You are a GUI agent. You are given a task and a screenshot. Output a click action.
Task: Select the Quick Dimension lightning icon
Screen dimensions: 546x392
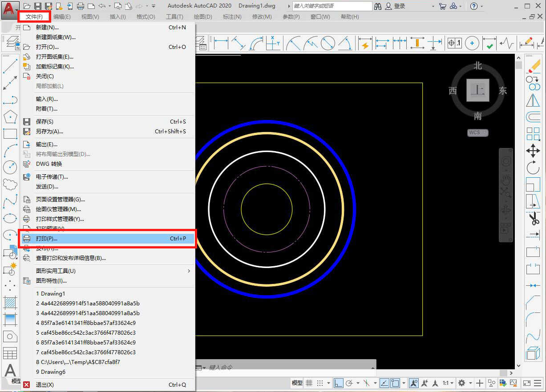tap(365, 44)
